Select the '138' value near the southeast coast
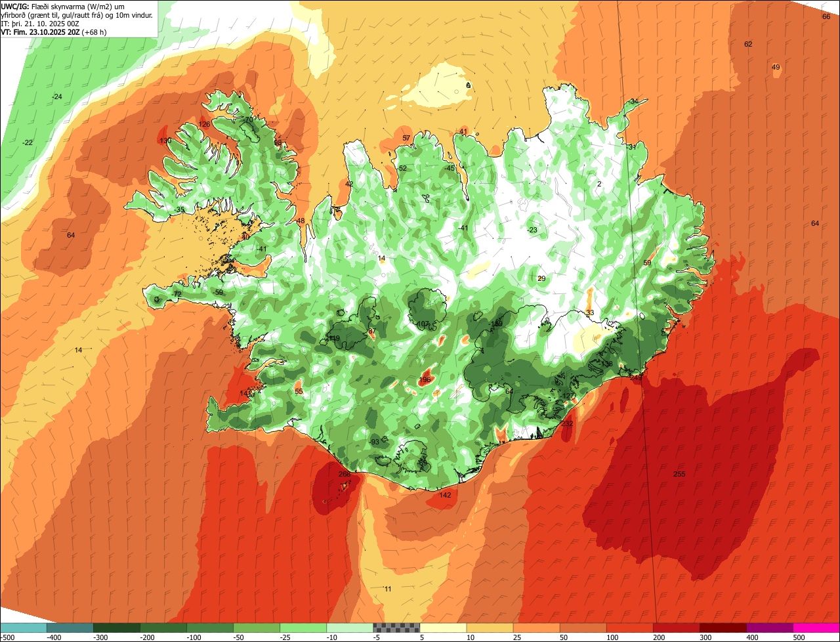This screenshot has width=840, height=642. click(607, 364)
